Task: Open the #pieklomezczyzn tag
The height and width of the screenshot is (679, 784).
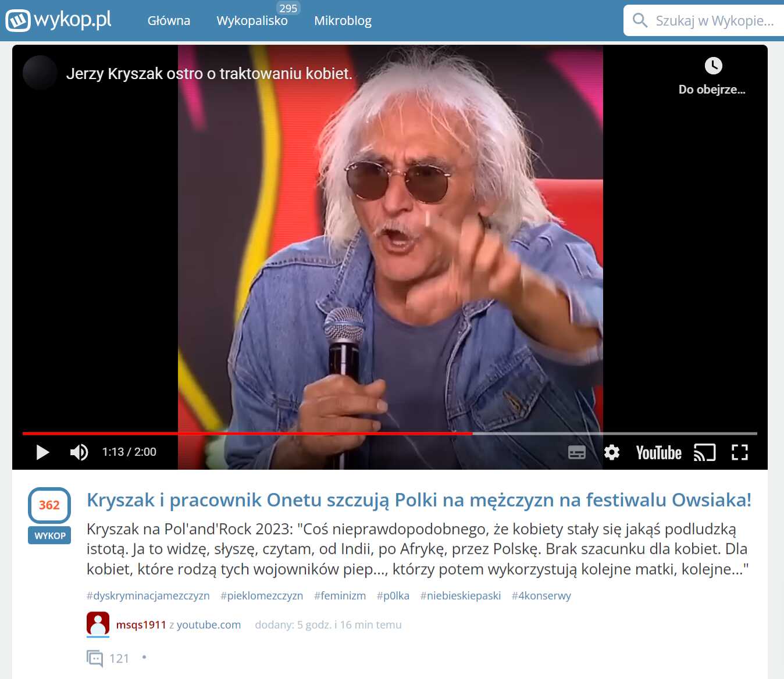Action: pos(262,596)
